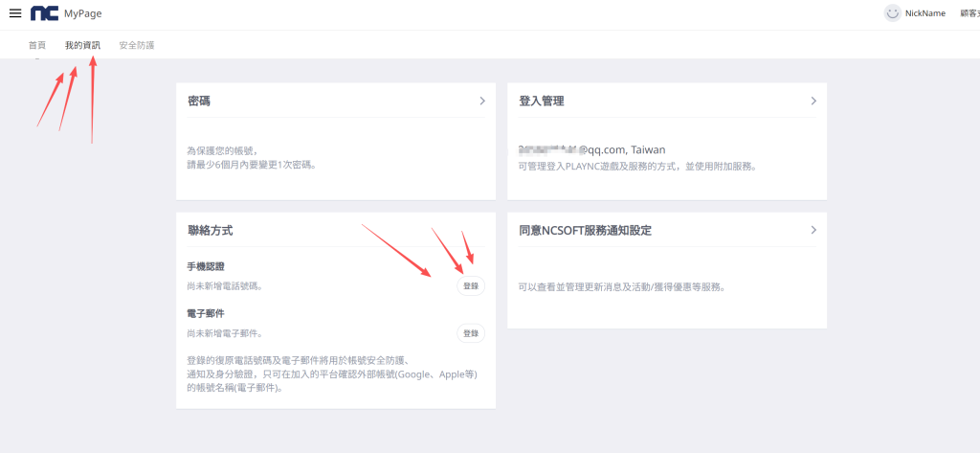Open the 密碼 section heading

(x=199, y=101)
